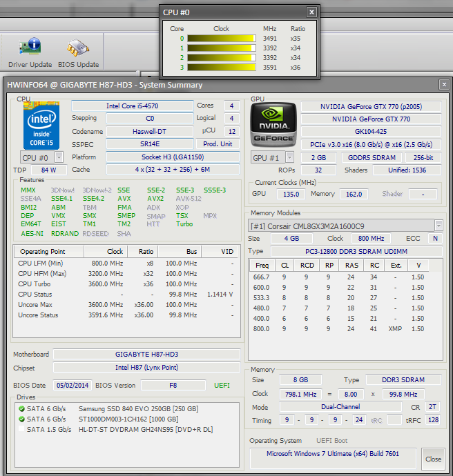The image size is (453, 476).
Task: Click the GK104-425 GPU chip field
Action: [371, 132]
